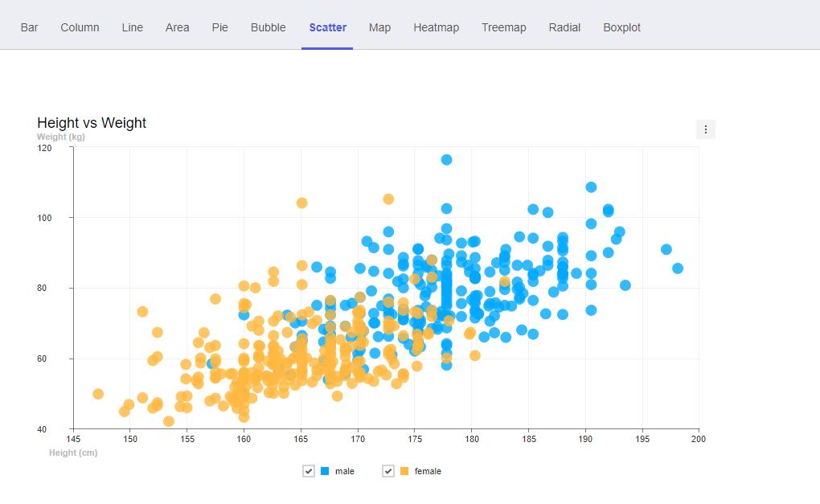The height and width of the screenshot is (504, 820).
Task: Toggle the male series checkbox
Action: [309, 471]
